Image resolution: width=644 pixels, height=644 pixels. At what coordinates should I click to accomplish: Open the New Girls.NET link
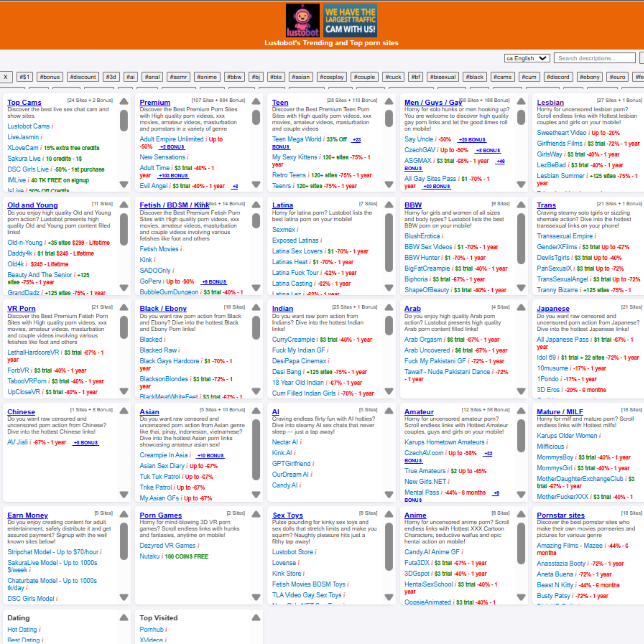coord(425,482)
